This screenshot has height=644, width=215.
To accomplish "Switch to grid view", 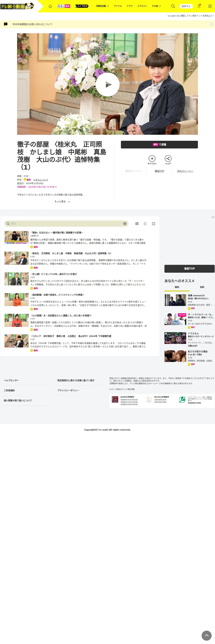I will tap(153, 224).
